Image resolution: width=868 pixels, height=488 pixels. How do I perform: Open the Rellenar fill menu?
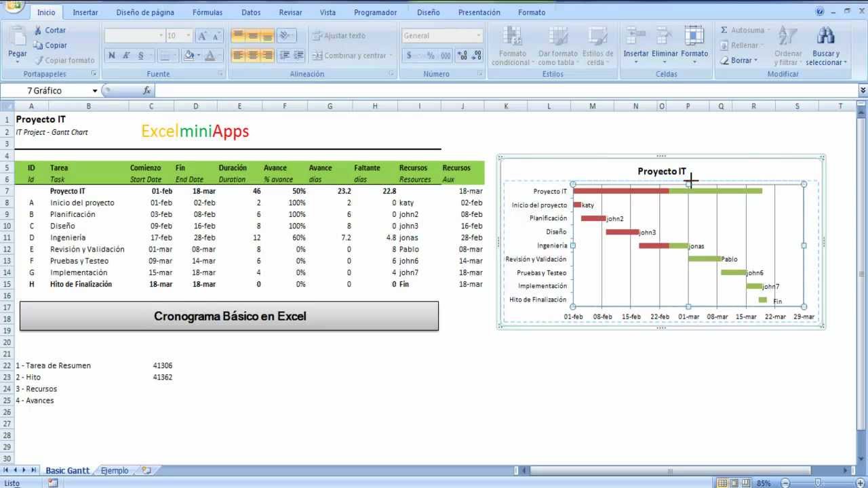pos(743,45)
